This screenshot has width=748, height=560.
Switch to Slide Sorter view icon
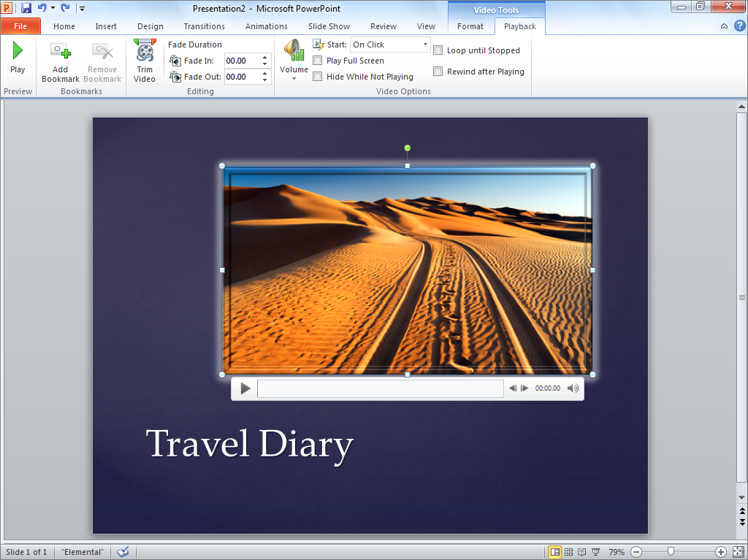point(568,552)
